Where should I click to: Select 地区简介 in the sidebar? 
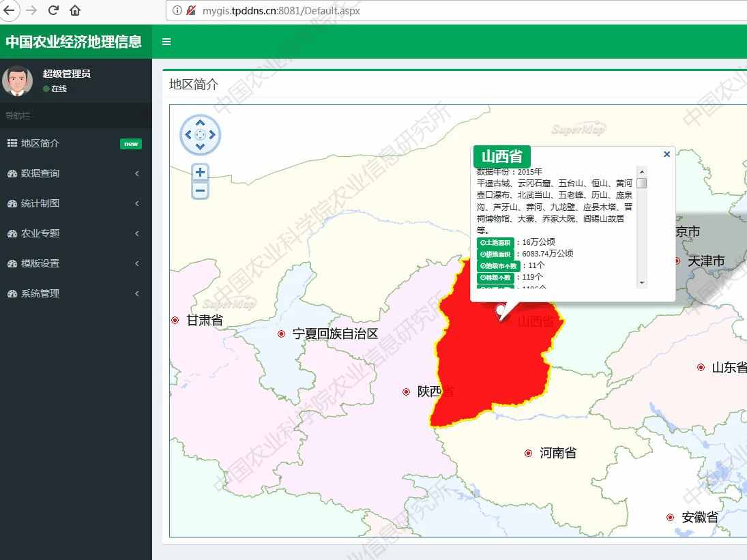click(40, 143)
